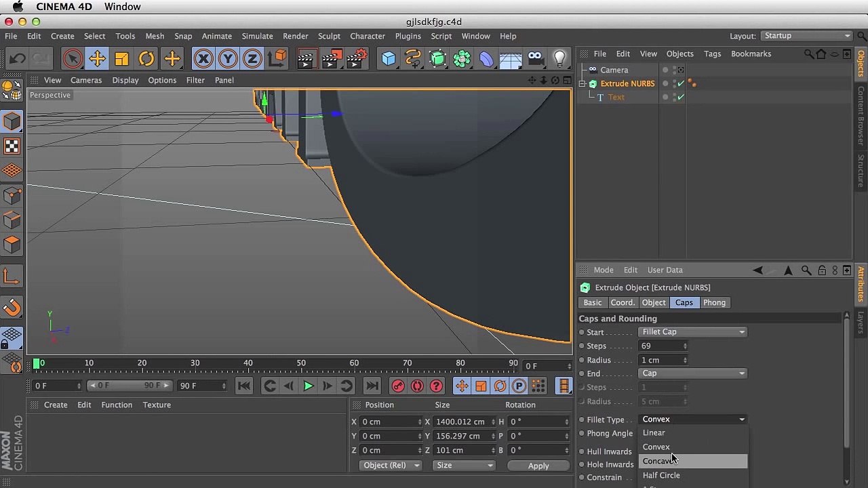Toggle Parameter keyframe P icon
The width and height of the screenshot is (868, 488).
(519, 386)
